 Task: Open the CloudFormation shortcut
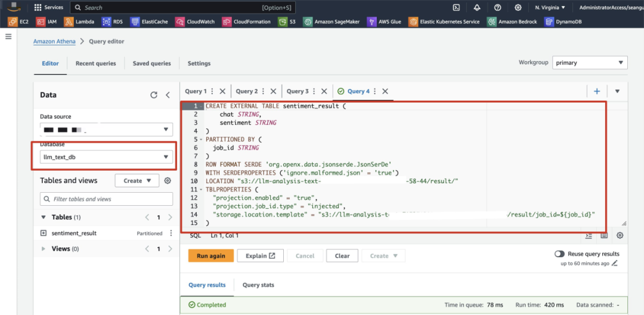(246, 21)
